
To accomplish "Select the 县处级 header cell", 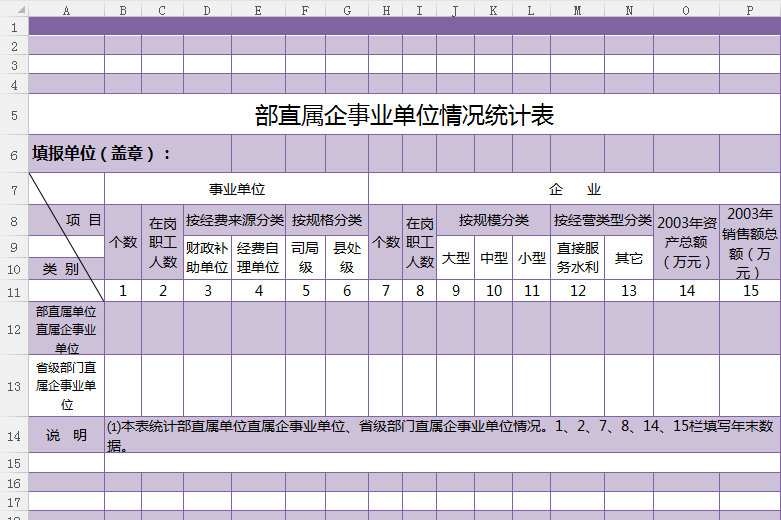I will point(346,257).
